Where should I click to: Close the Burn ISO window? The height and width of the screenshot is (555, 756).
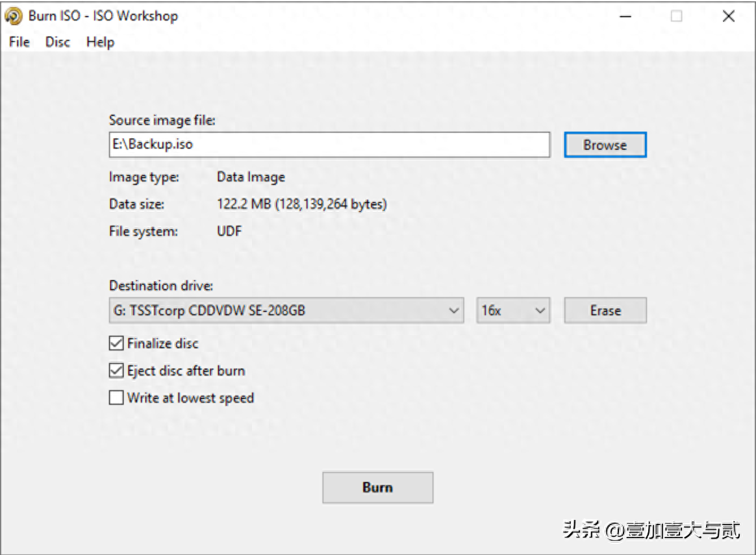tap(729, 16)
